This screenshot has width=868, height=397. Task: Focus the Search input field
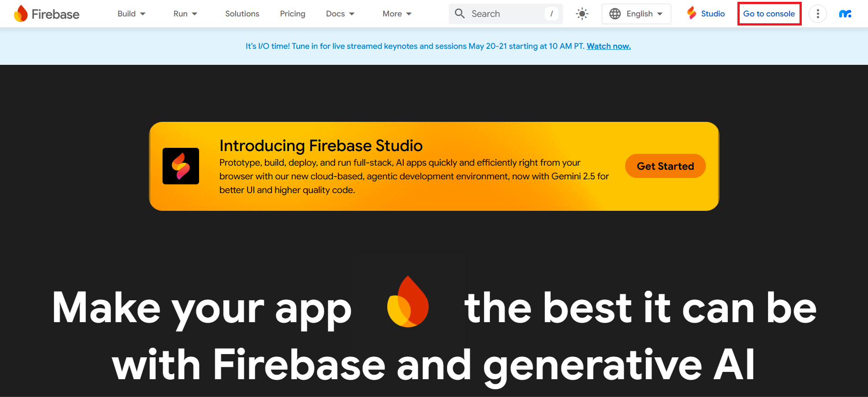tap(506, 14)
